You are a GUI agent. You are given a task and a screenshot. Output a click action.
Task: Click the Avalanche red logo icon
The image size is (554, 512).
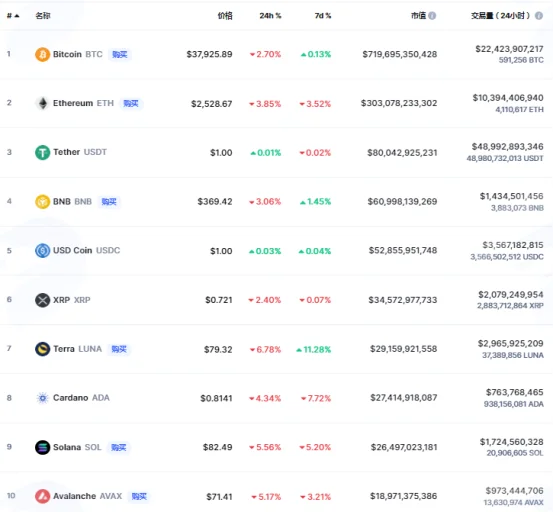42,496
